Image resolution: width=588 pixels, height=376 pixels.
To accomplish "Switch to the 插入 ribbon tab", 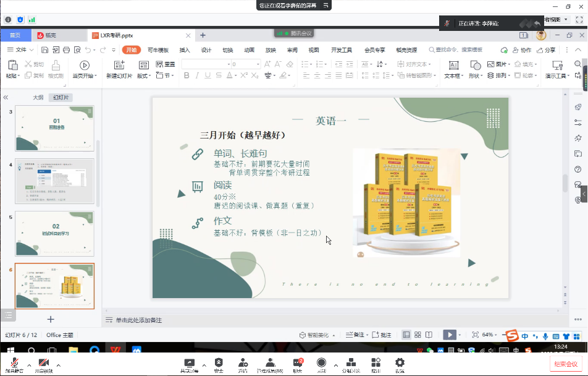I will tap(184, 49).
